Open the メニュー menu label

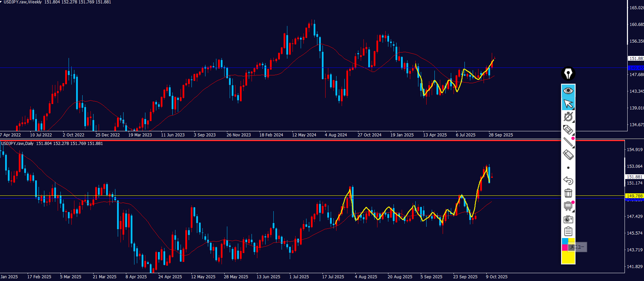click(577, 247)
